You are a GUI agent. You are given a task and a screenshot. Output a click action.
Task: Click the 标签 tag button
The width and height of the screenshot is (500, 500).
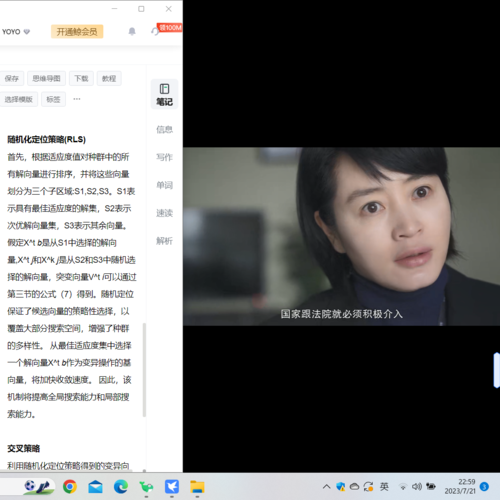click(53, 99)
